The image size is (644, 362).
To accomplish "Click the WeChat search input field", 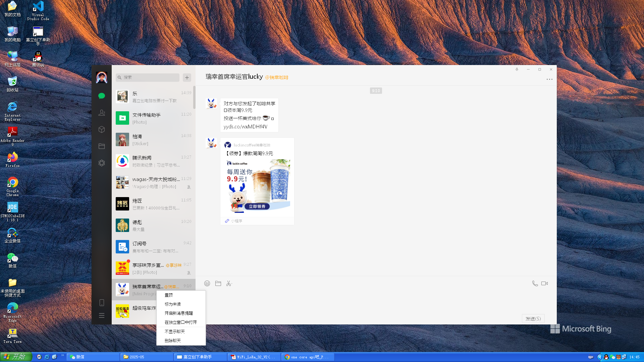I will [148, 77].
